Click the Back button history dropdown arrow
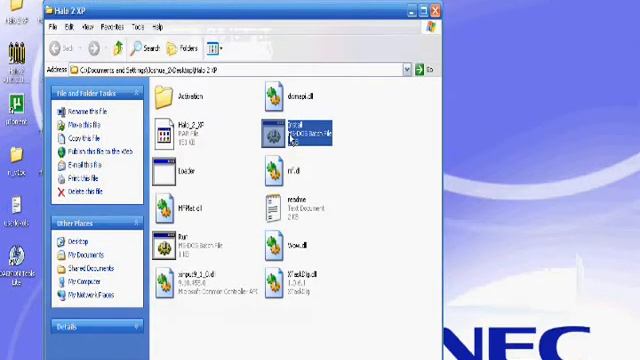 80,49
